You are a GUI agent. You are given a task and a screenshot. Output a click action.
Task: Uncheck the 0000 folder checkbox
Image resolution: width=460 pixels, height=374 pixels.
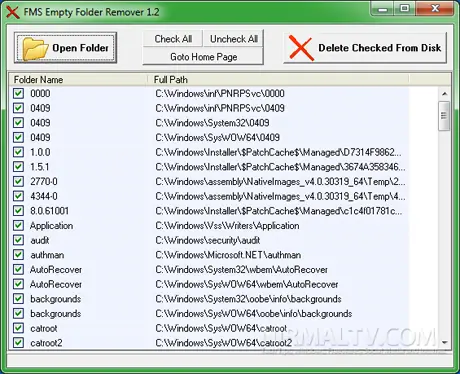[18, 93]
